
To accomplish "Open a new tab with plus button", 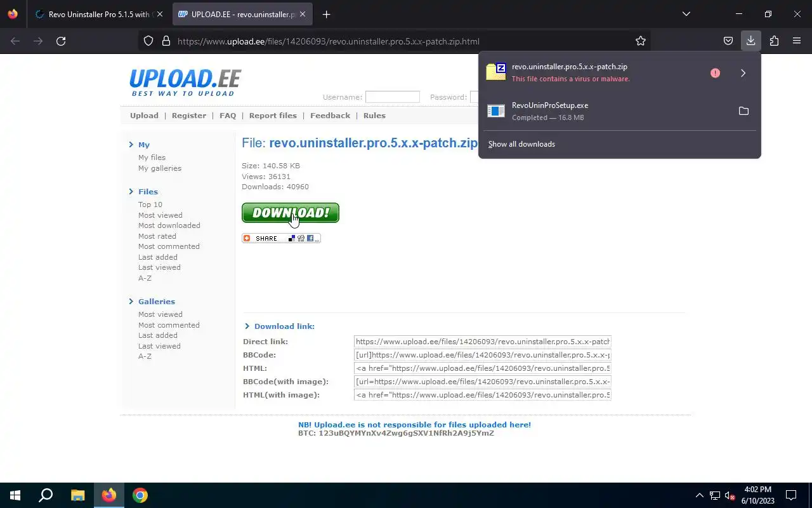I will coord(326,15).
